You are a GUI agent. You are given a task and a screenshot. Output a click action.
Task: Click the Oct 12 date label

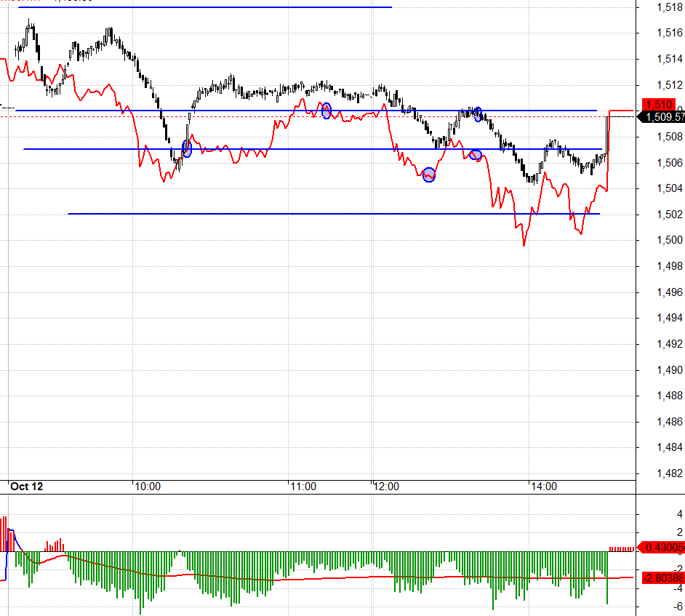pyautogui.click(x=26, y=487)
